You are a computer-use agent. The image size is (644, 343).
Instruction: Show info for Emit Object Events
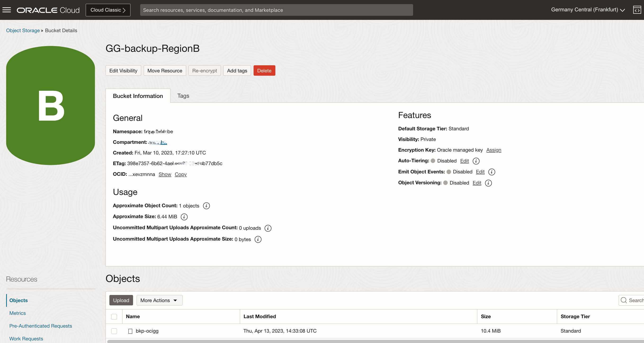[x=492, y=172]
